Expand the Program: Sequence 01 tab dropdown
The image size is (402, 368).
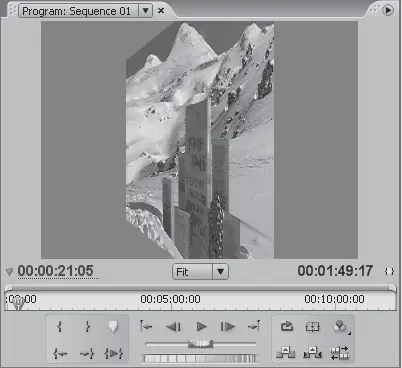click(145, 11)
